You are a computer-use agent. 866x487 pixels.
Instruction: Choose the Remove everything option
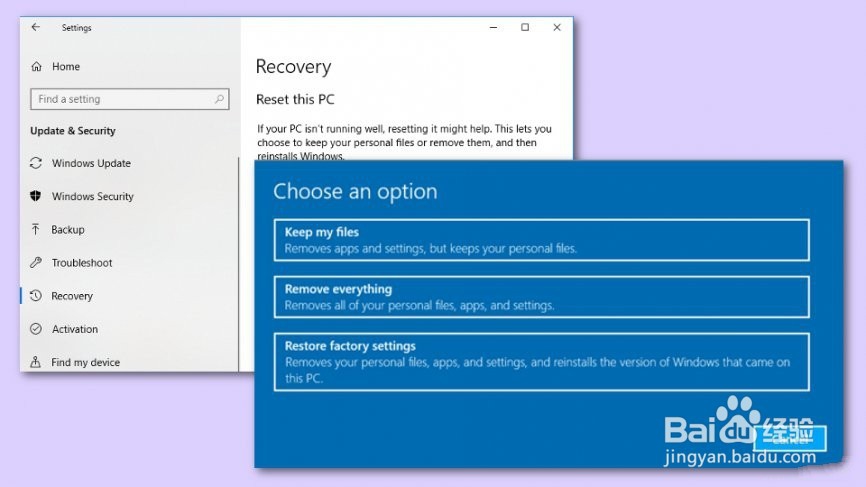pos(541,297)
